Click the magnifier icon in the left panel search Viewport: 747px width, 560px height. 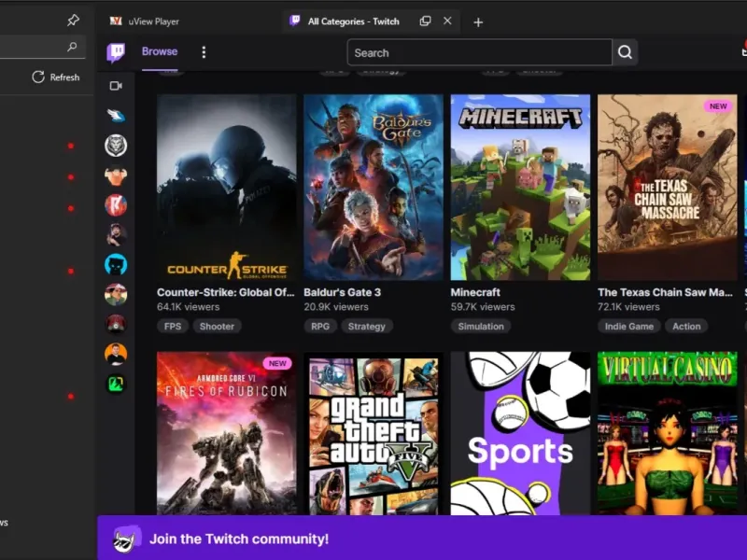pos(72,47)
